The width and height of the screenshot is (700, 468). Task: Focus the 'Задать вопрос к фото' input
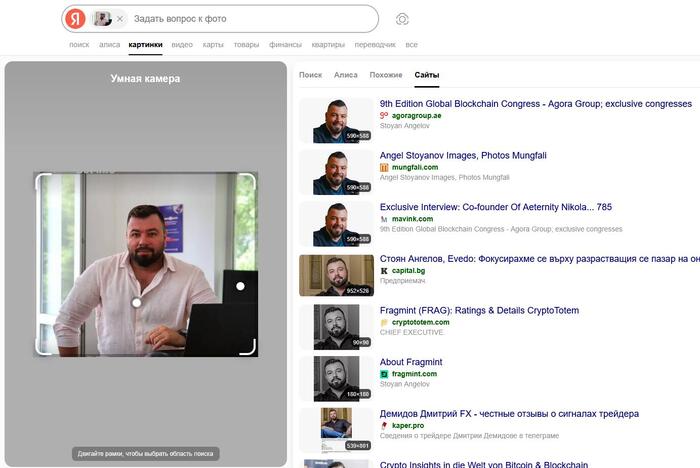tap(250, 19)
